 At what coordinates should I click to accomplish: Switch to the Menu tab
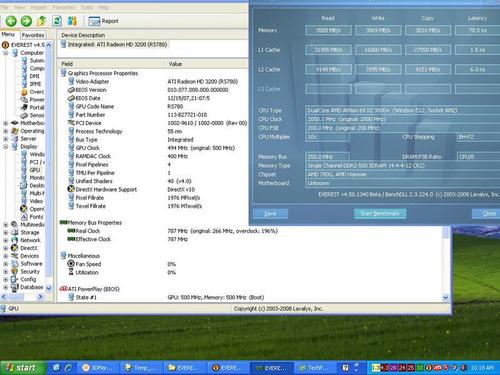(x=8, y=34)
